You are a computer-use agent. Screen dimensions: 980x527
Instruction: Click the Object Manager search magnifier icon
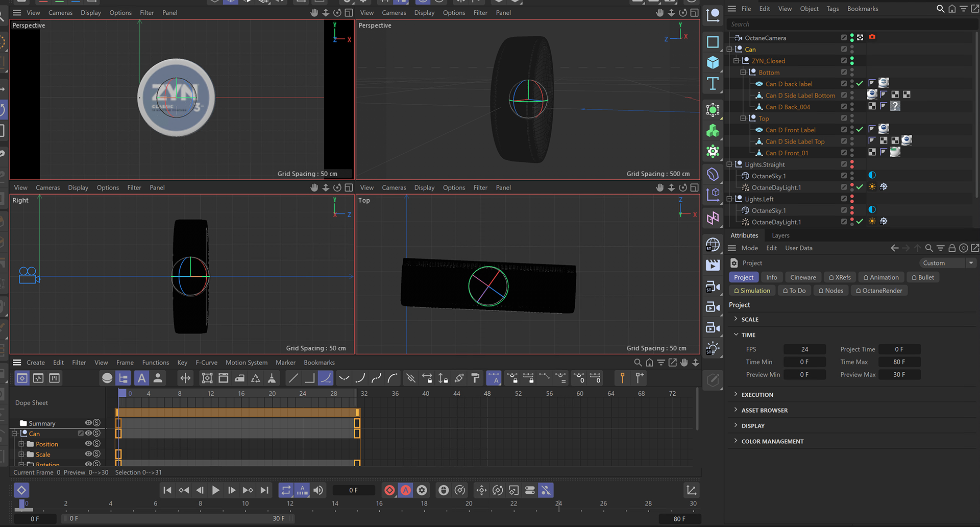click(940, 9)
